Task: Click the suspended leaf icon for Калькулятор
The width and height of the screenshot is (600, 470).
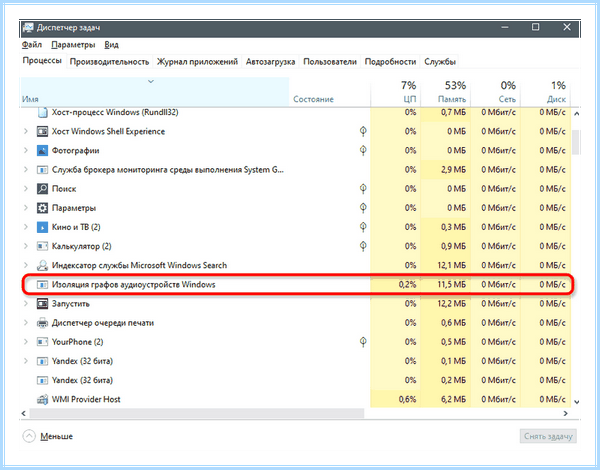Action: 363,246
